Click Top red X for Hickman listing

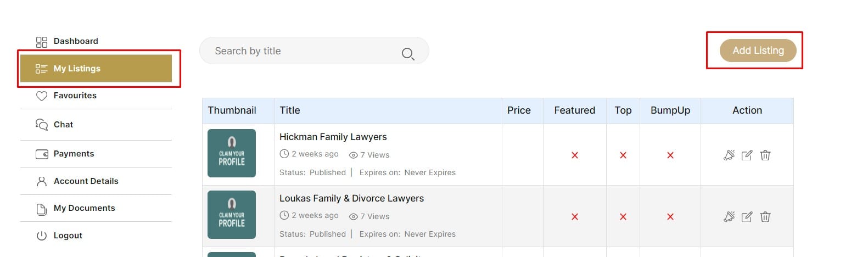tap(623, 155)
